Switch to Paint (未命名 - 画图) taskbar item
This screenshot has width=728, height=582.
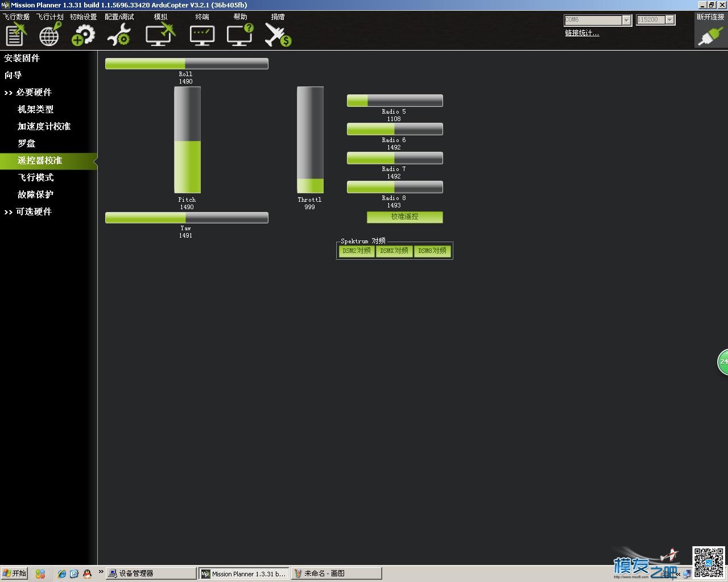[x=336, y=573]
